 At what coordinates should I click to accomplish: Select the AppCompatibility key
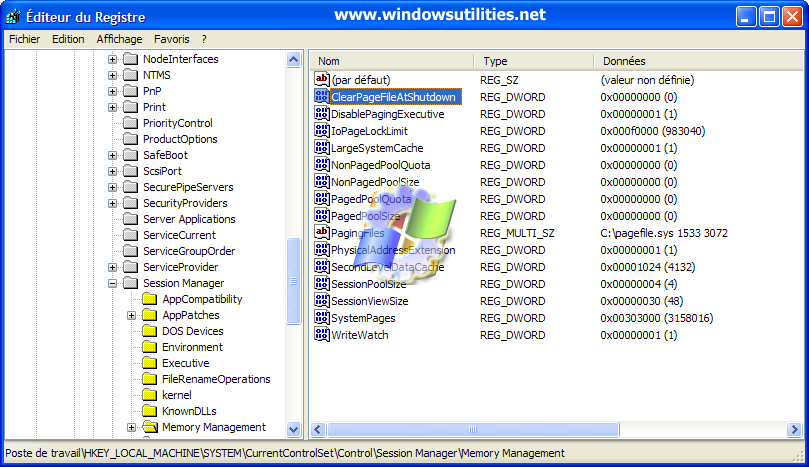coord(202,299)
